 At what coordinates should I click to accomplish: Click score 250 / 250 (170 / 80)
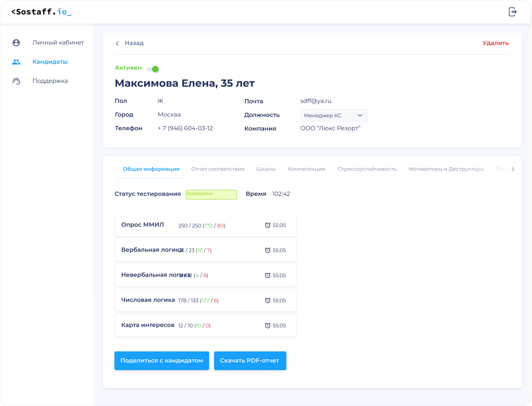click(202, 226)
